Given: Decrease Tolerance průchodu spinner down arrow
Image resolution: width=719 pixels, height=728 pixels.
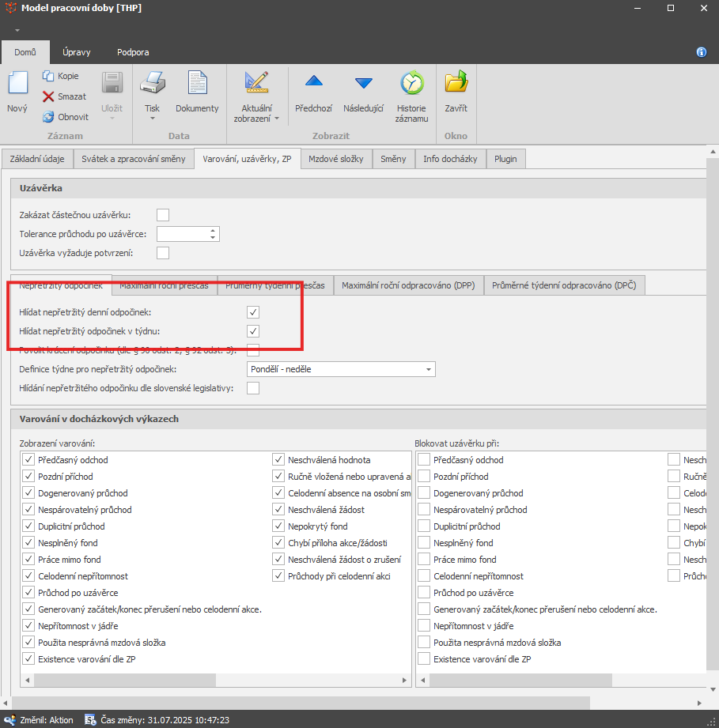Looking at the screenshot, I should (x=213, y=238).
